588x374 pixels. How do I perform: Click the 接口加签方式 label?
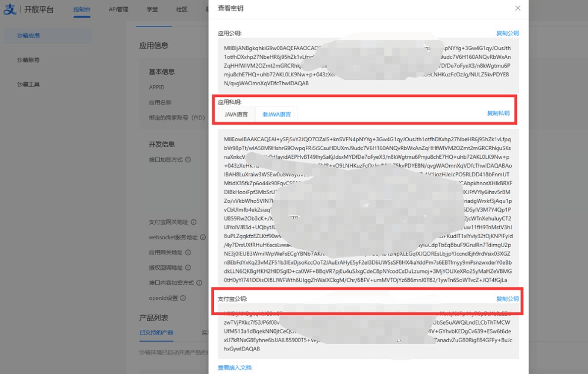tap(166, 159)
